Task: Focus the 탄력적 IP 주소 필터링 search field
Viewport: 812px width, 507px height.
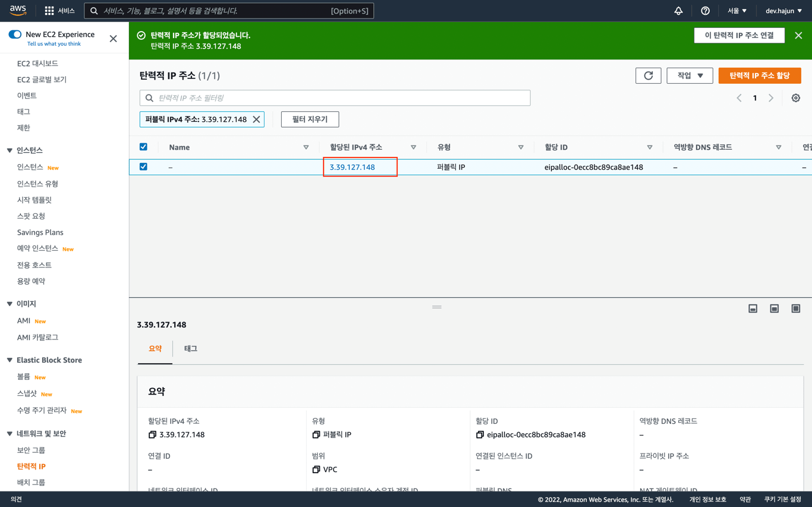Action: (335, 98)
